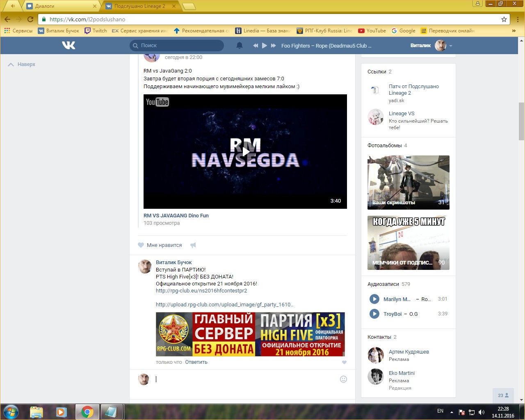Open Аудиозаписи section header
Image resolution: width=525 pixels, height=420 pixels.
point(388,284)
